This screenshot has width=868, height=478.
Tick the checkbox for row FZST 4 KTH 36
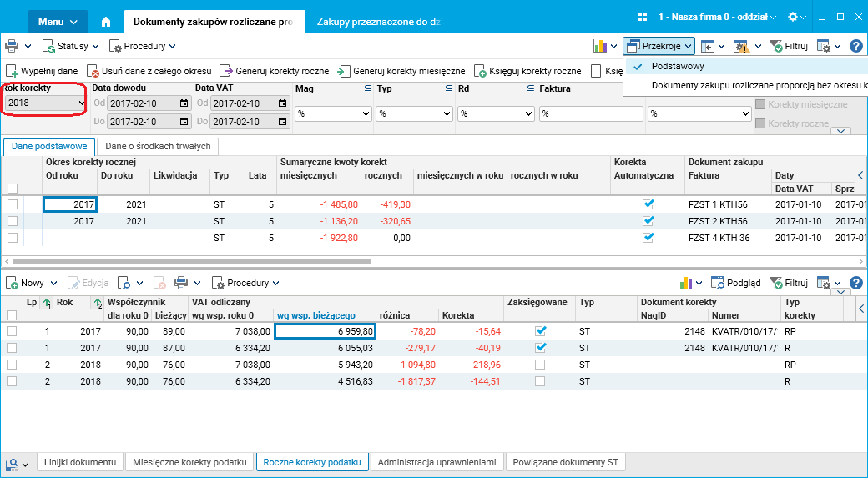click(x=13, y=238)
